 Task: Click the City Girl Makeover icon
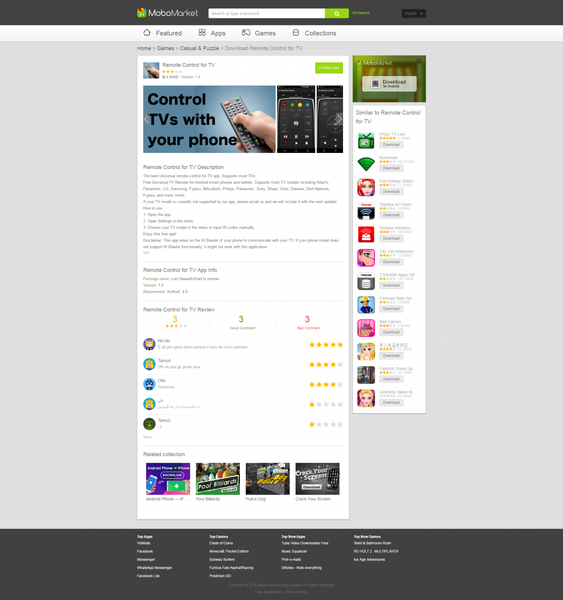[x=366, y=258]
